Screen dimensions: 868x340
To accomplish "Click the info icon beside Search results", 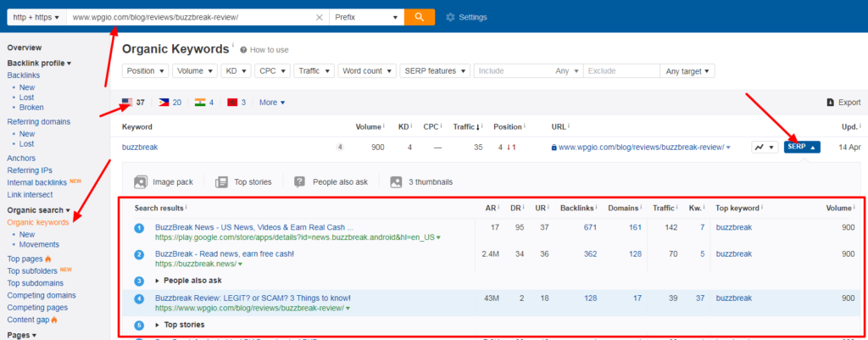I will [186, 208].
